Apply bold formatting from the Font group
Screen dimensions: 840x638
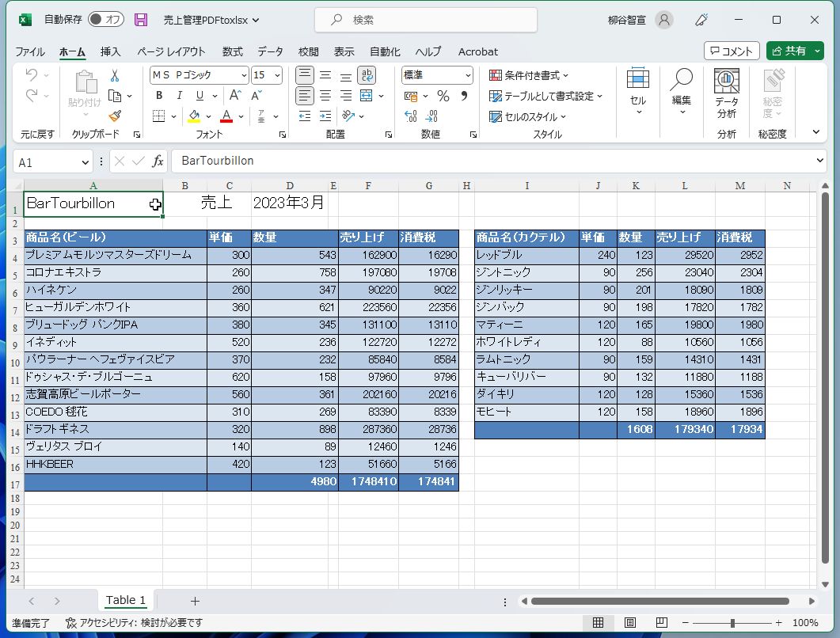pyautogui.click(x=158, y=95)
